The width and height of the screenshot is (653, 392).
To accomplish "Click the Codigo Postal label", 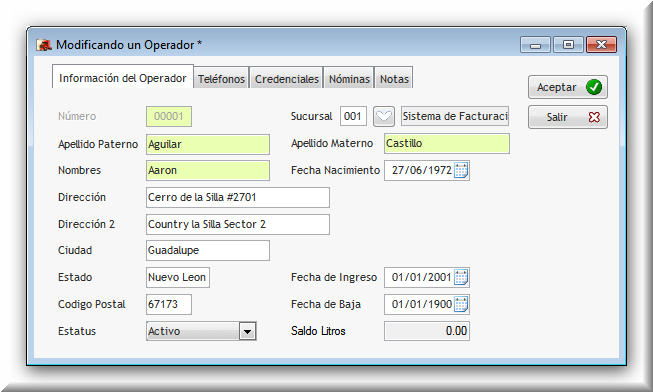I will [x=92, y=304].
